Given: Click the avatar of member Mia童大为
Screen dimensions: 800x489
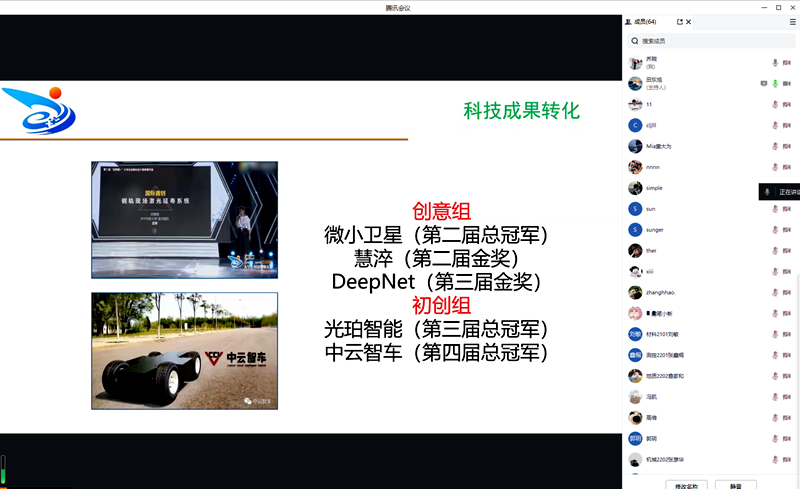Looking at the screenshot, I should 635,146.
